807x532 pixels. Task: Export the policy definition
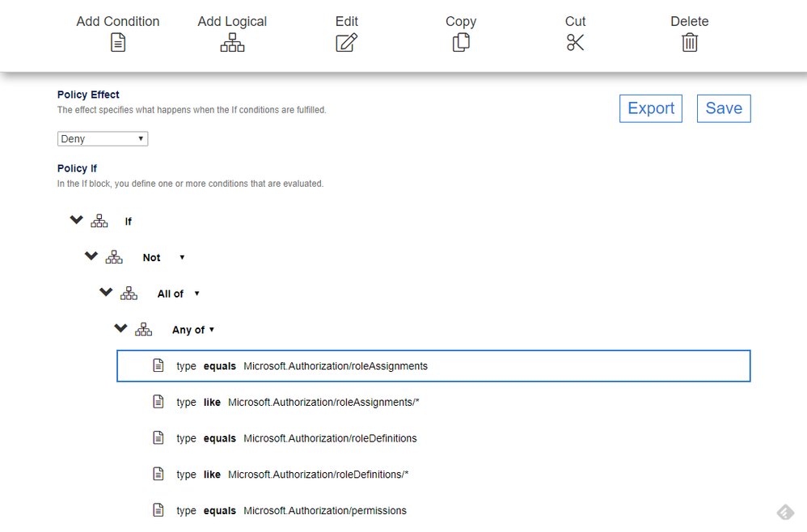(651, 108)
